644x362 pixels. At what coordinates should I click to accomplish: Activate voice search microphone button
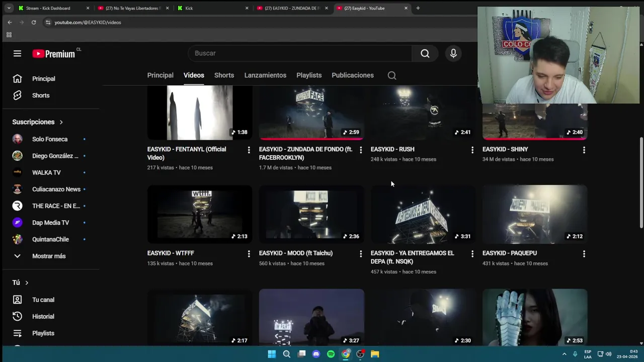tap(453, 53)
